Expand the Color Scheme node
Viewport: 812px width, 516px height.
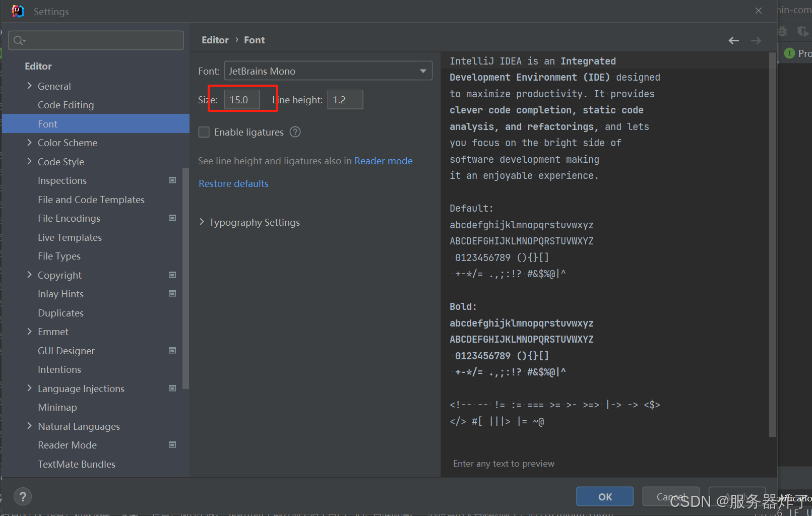29,143
